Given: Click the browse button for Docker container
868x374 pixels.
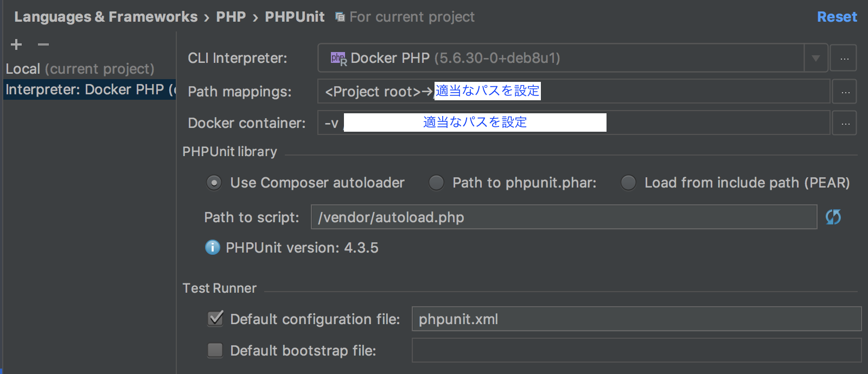Looking at the screenshot, I should tap(844, 122).
